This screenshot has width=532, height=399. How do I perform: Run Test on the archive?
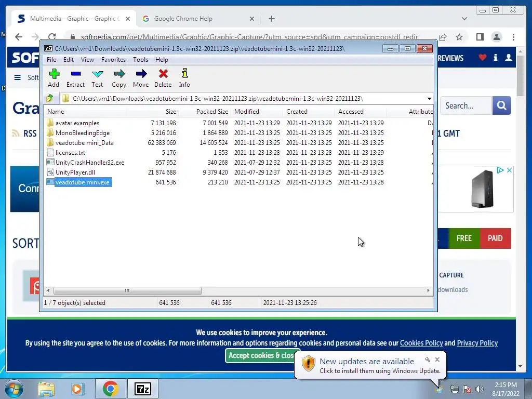click(97, 78)
